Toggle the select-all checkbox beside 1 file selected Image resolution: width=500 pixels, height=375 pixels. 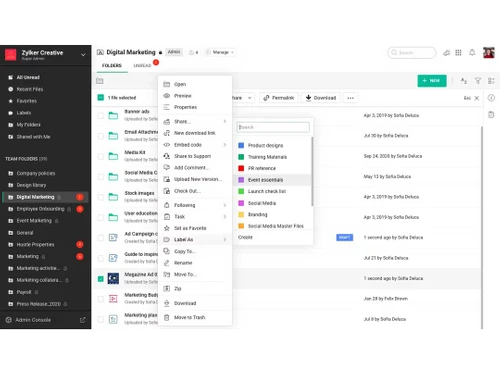[101, 98]
